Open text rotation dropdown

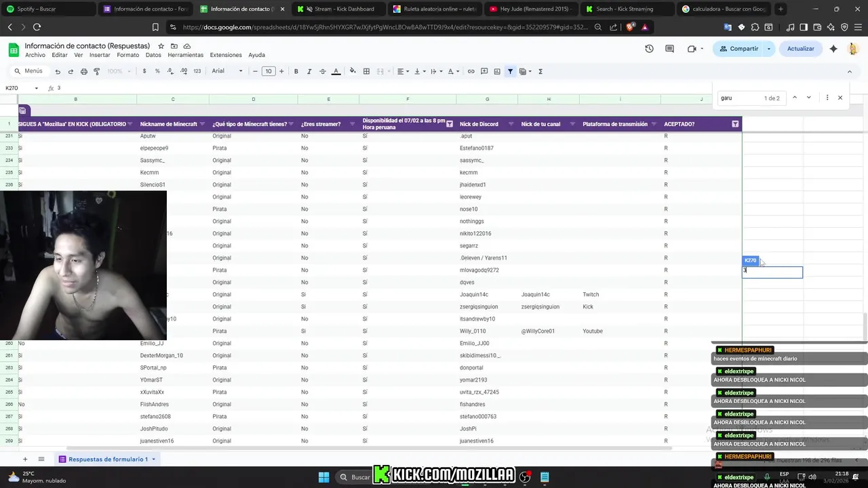[x=453, y=71]
